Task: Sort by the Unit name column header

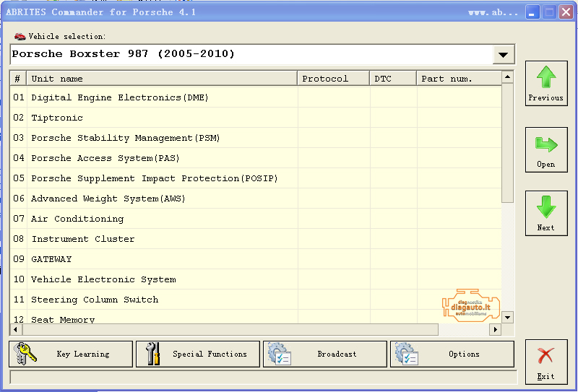Action: tap(162, 79)
